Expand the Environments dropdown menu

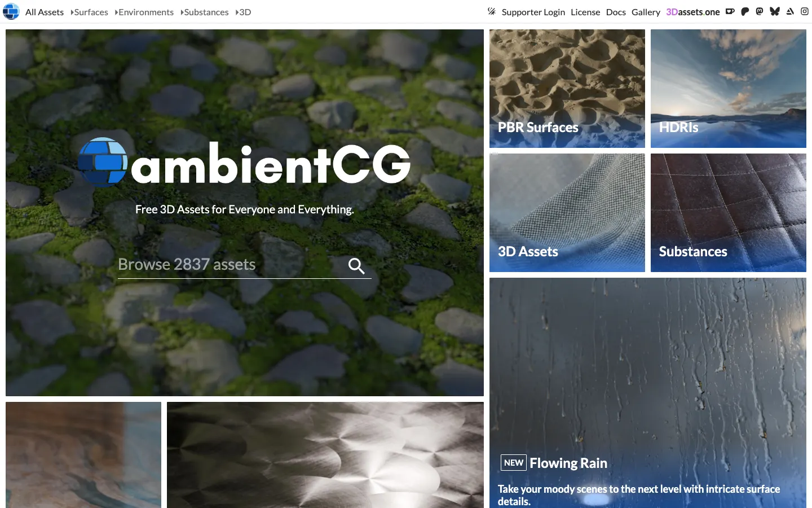[x=144, y=12]
